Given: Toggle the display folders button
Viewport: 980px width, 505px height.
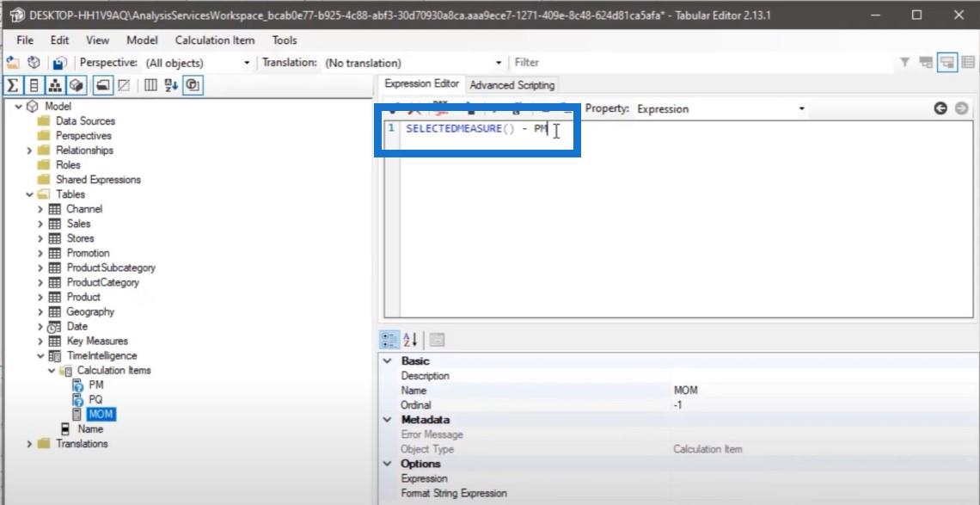Looking at the screenshot, I should click(102, 85).
